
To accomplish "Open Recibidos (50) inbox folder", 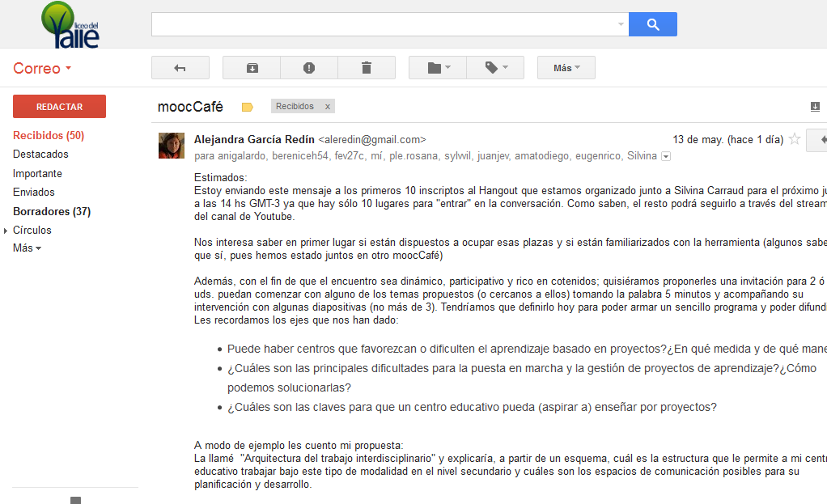I will [49, 135].
